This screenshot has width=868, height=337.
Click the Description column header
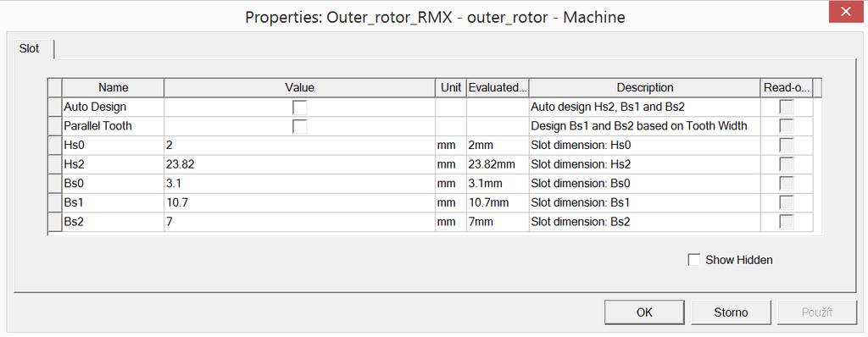pyautogui.click(x=645, y=87)
